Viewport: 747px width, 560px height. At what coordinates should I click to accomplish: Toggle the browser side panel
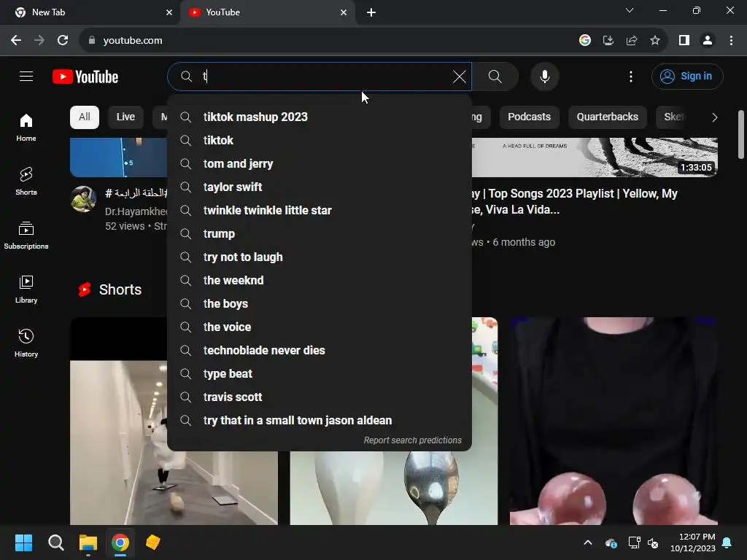tap(684, 41)
